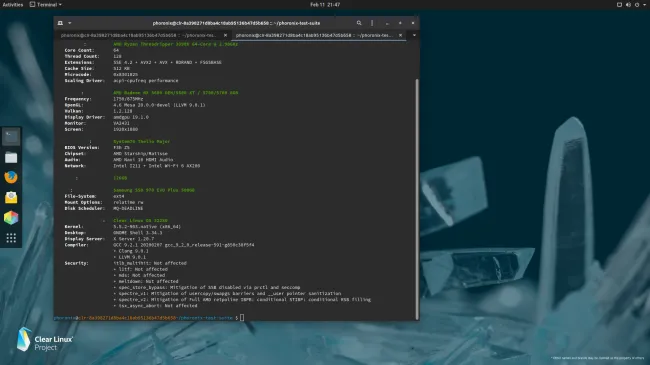Launch Terminal from the dock

coord(11,137)
